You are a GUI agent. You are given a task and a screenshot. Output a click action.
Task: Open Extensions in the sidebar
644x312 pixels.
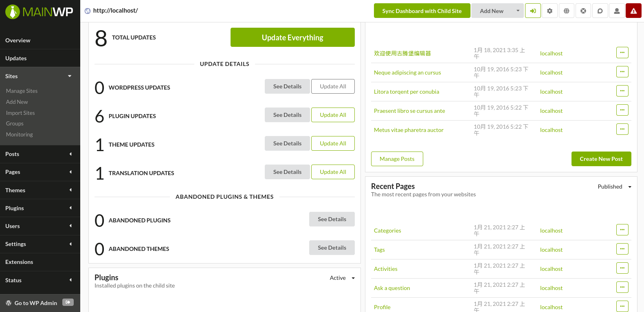(x=19, y=262)
